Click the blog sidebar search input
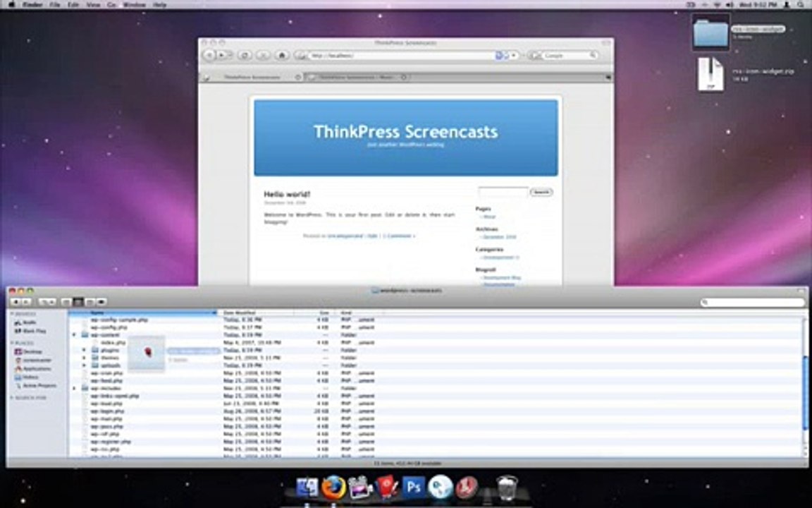Viewport: 812px width, 508px height. pos(503,193)
